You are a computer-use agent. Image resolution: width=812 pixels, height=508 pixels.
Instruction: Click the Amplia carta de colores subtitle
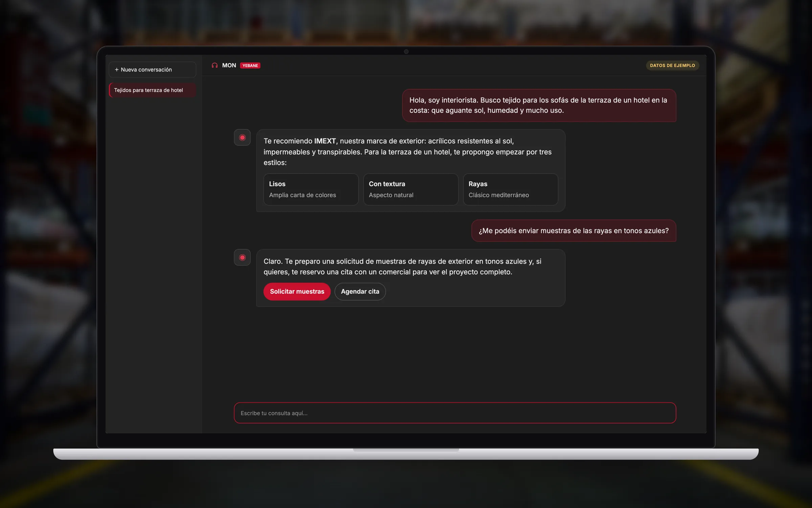click(302, 195)
